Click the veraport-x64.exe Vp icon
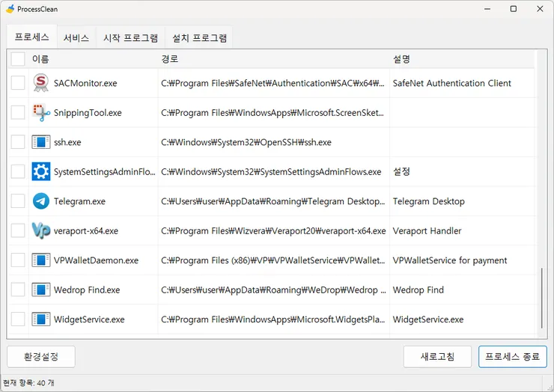Screen dimensions: 554x392 pos(41,230)
